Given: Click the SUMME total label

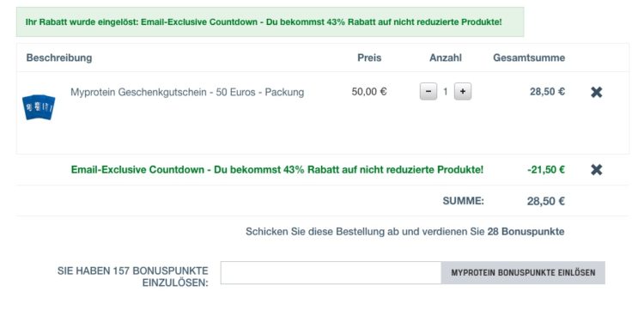Looking at the screenshot, I should (464, 201).
